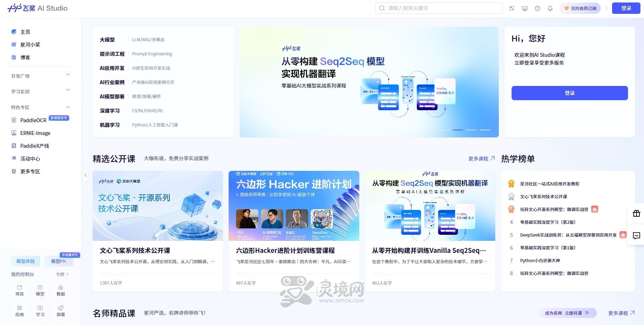Open the monitor chart icon in header
The height and width of the screenshot is (325, 644).
coord(525,9)
